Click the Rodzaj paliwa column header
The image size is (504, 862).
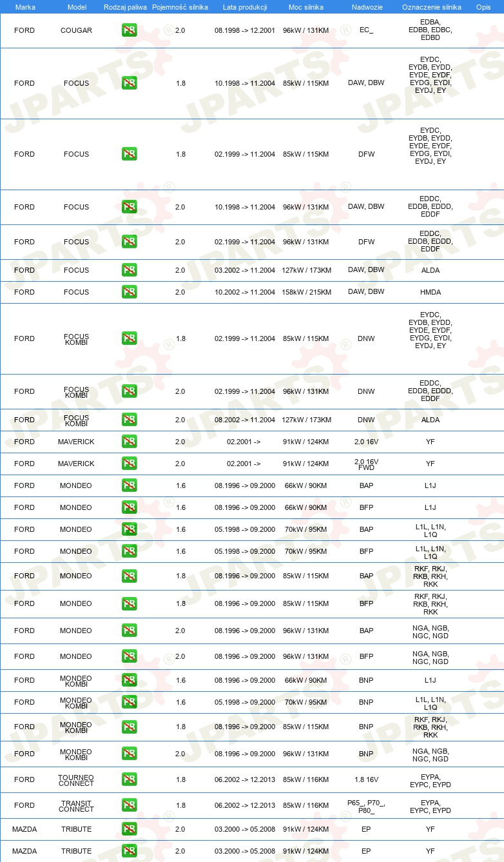click(125, 7)
